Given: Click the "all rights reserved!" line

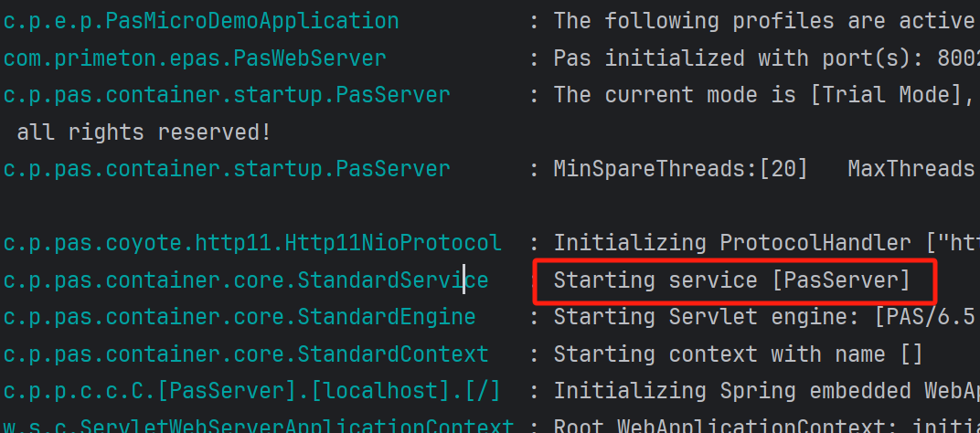Looking at the screenshot, I should [144, 132].
